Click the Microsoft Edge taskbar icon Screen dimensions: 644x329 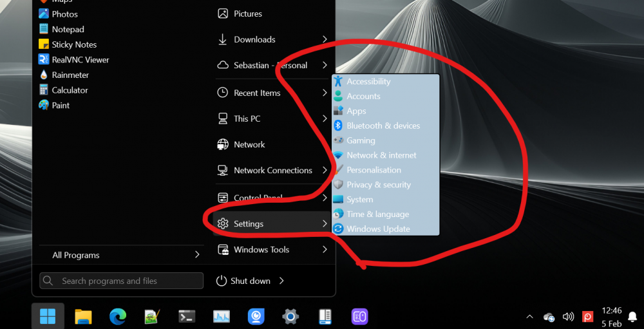pos(117,316)
